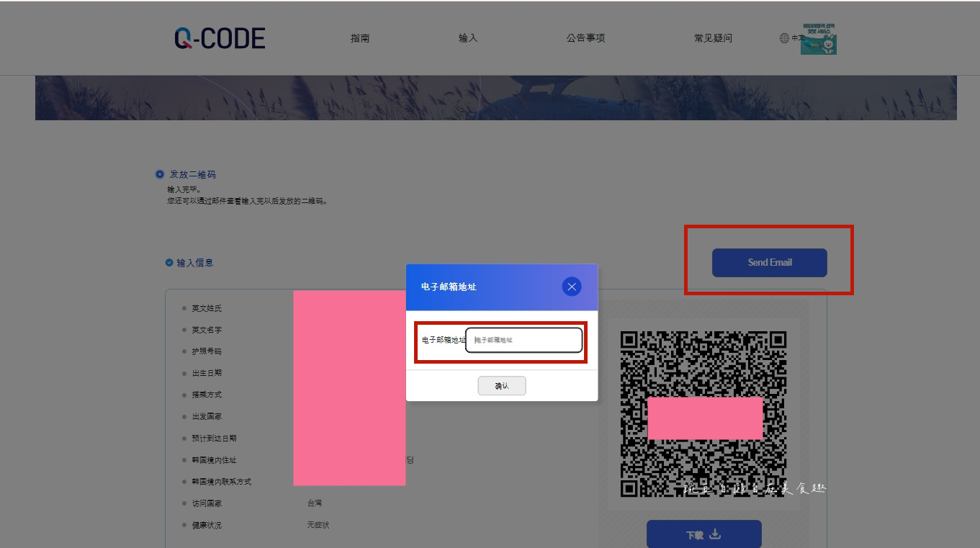Click the 访问国家 label
This screenshot has height=548, width=980.
click(207, 503)
